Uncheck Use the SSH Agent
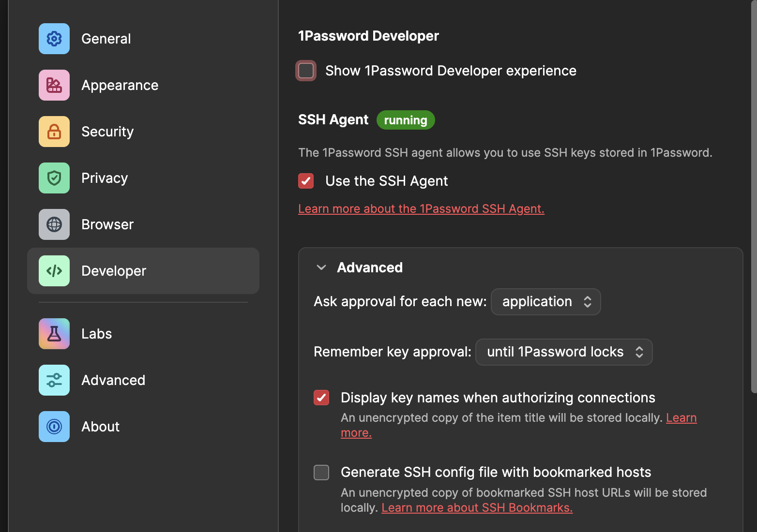The image size is (757, 532). [306, 181]
